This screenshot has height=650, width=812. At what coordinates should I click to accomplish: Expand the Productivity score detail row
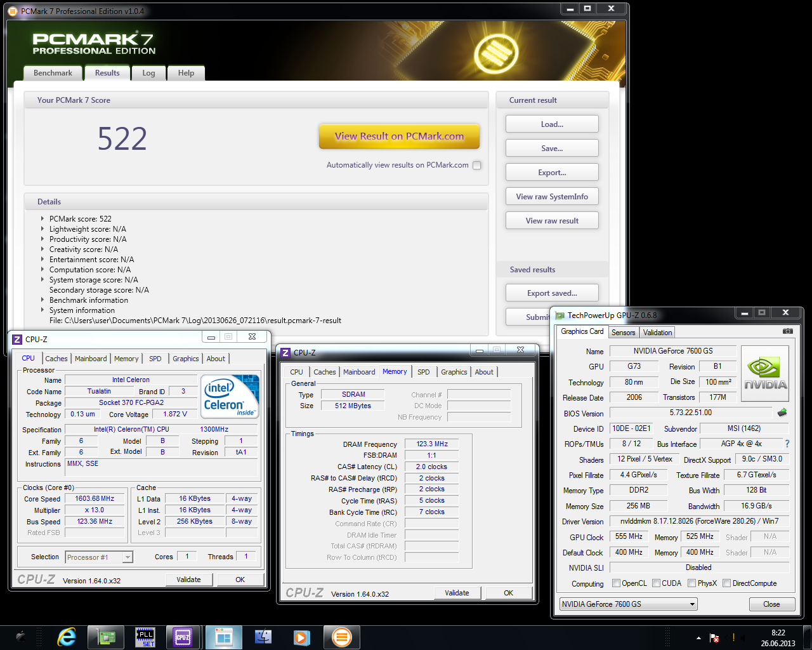pyautogui.click(x=43, y=239)
